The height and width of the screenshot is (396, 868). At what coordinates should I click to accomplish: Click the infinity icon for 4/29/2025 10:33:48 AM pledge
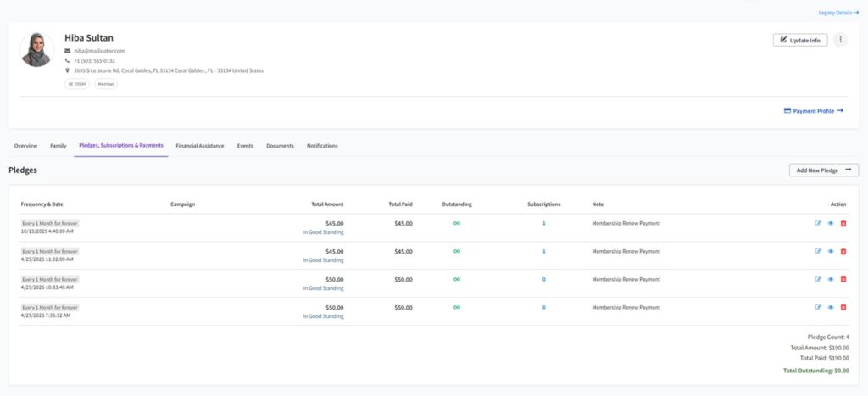coord(457,279)
